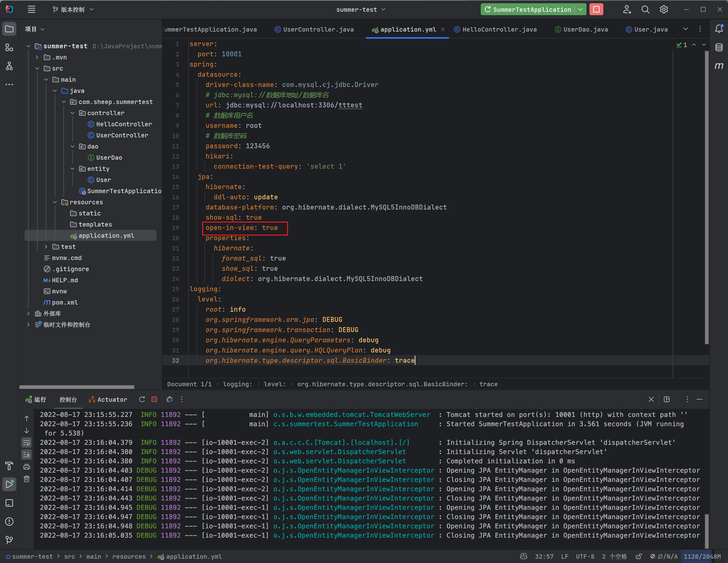The height and width of the screenshot is (563, 728).
Task: Collapse the src folder
Action: [x=37, y=68]
